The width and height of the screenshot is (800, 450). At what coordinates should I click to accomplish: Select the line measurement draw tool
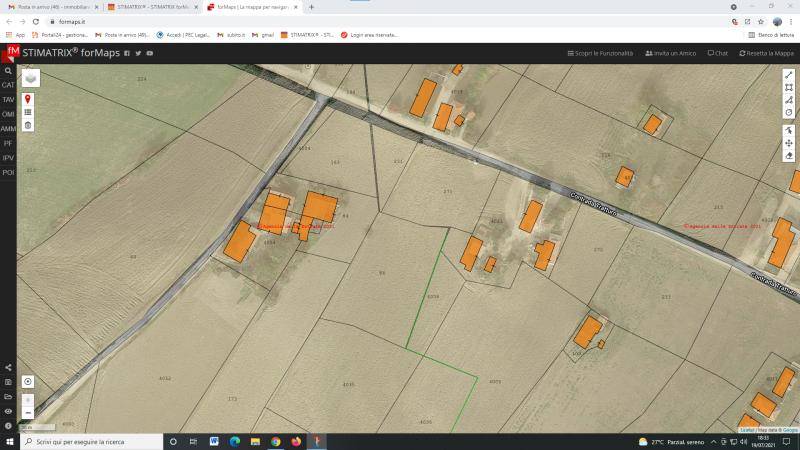(789, 74)
